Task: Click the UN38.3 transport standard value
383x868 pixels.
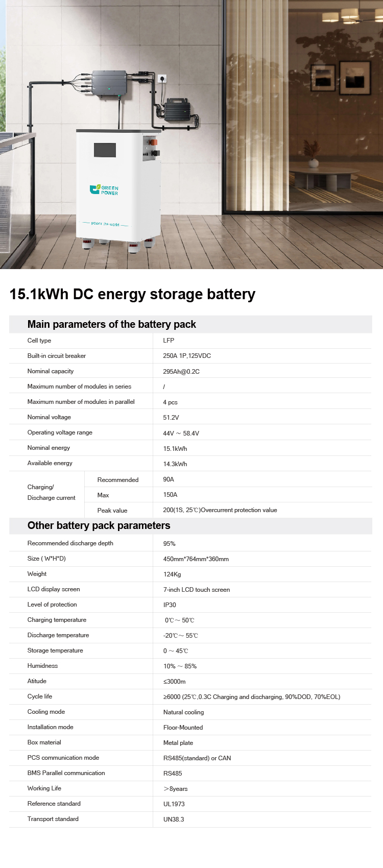Action: pyautogui.click(x=174, y=819)
